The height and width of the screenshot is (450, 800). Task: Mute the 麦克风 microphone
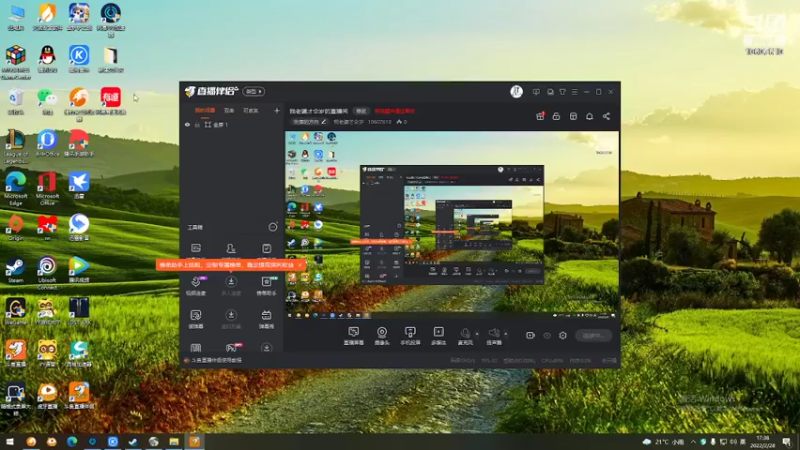coord(465,336)
